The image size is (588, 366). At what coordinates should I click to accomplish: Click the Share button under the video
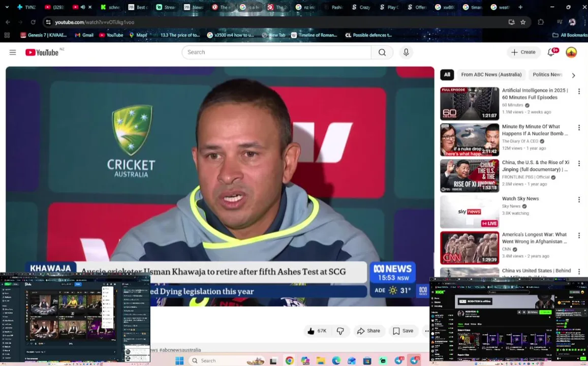[368, 331]
